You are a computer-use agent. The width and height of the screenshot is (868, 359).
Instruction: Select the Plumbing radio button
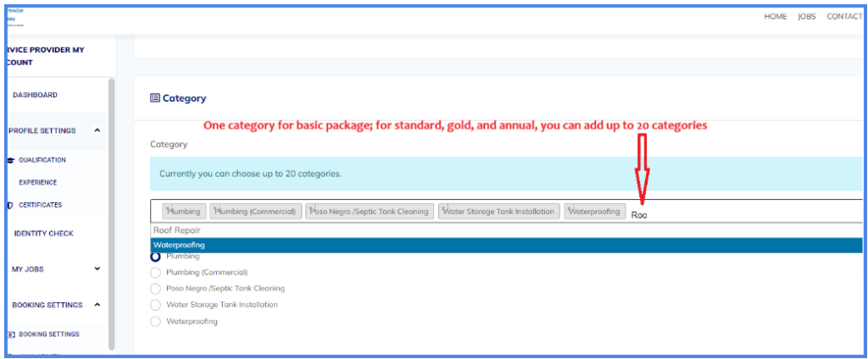point(156,257)
